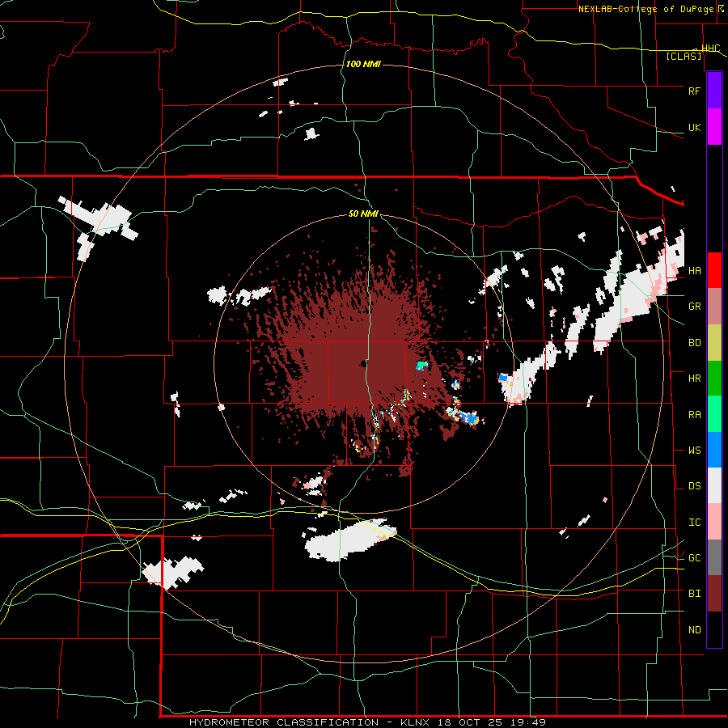Select the WS legend label
728x728 pixels.
point(694,450)
